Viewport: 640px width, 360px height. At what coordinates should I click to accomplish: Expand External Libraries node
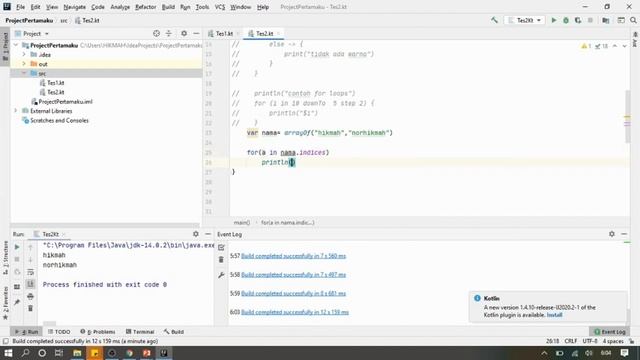click(16, 111)
